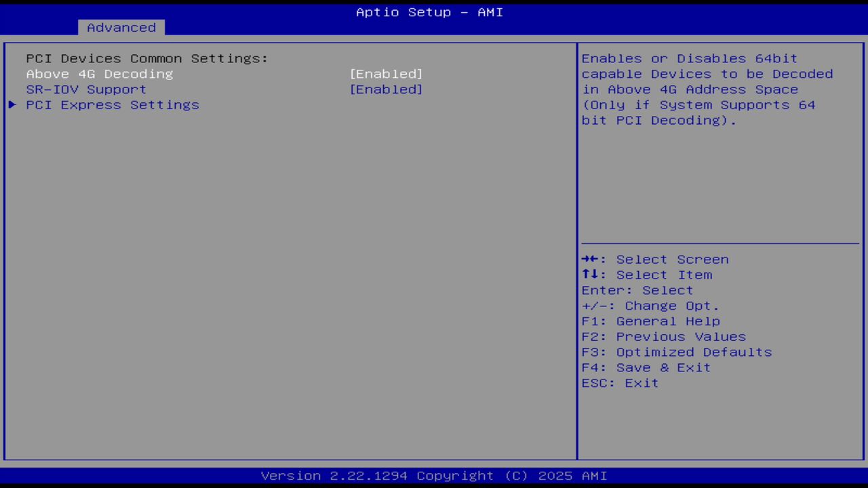Toggle SR-IOV Support Enabled value
This screenshot has height=488, width=868.
click(x=386, y=89)
